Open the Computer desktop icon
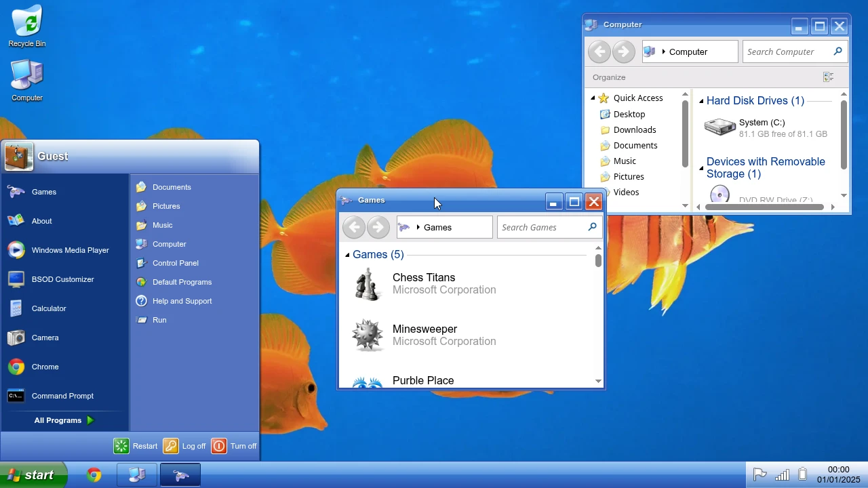This screenshot has width=868, height=488. [x=27, y=81]
